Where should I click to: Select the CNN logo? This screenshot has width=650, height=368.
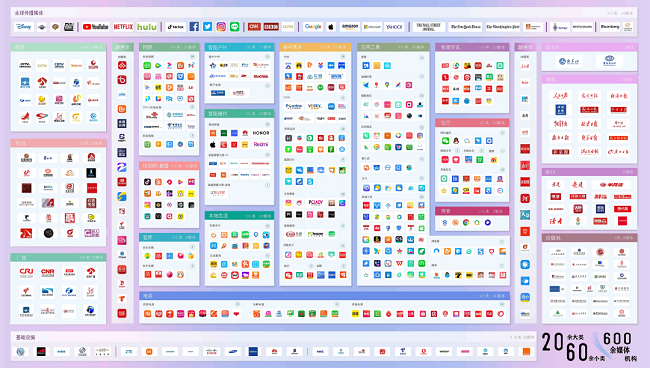254,27
